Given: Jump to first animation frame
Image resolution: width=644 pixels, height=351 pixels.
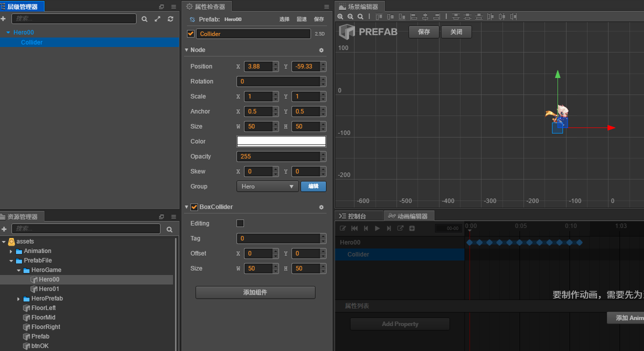Looking at the screenshot, I should (354, 228).
